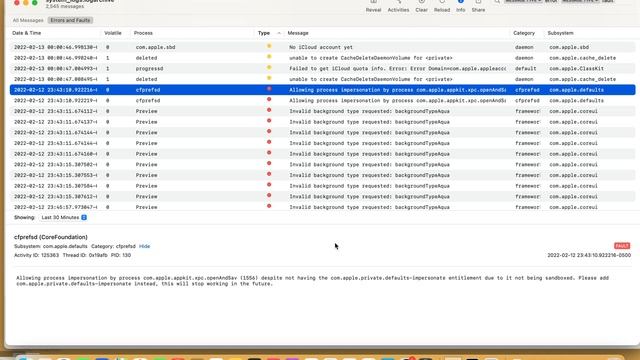Sort by the Volatile column header

(x=113, y=33)
